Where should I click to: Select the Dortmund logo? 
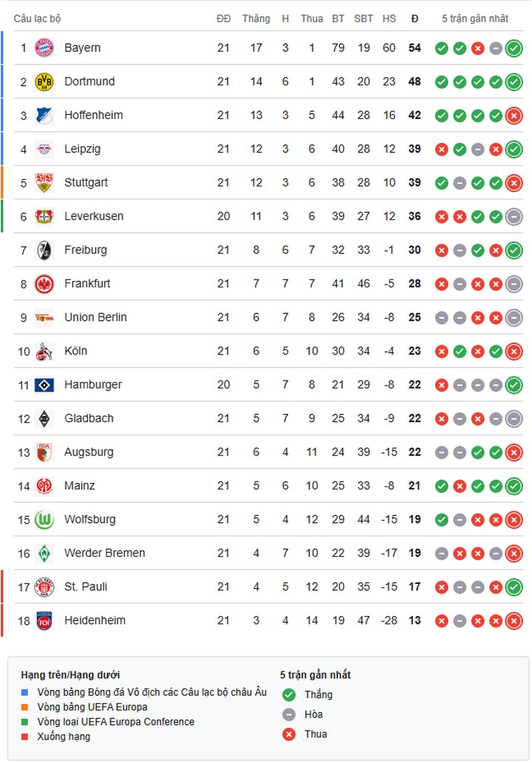tap(45, 82)
